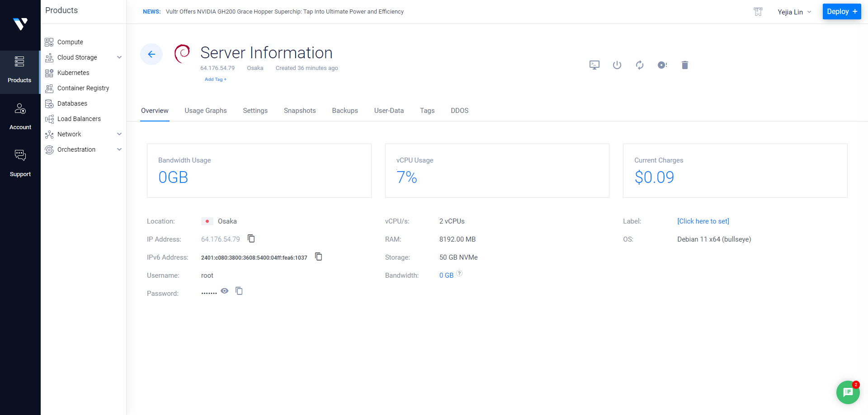Click the Japan flag next to Osaka
868x415 pixels.
click(207, 221)
